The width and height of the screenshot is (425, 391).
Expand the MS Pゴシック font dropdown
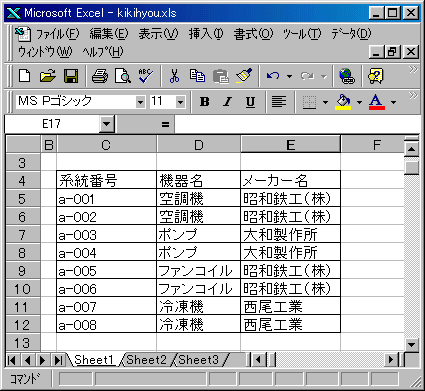point(140,102)
